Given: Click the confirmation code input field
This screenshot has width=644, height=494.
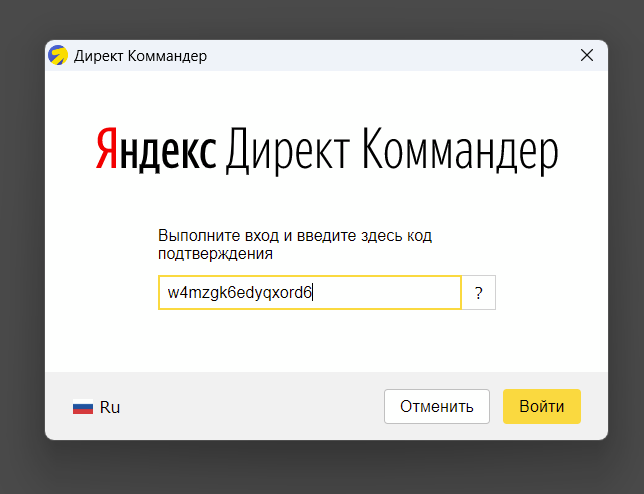Looking at the screenshot, I should click(310, 292).
